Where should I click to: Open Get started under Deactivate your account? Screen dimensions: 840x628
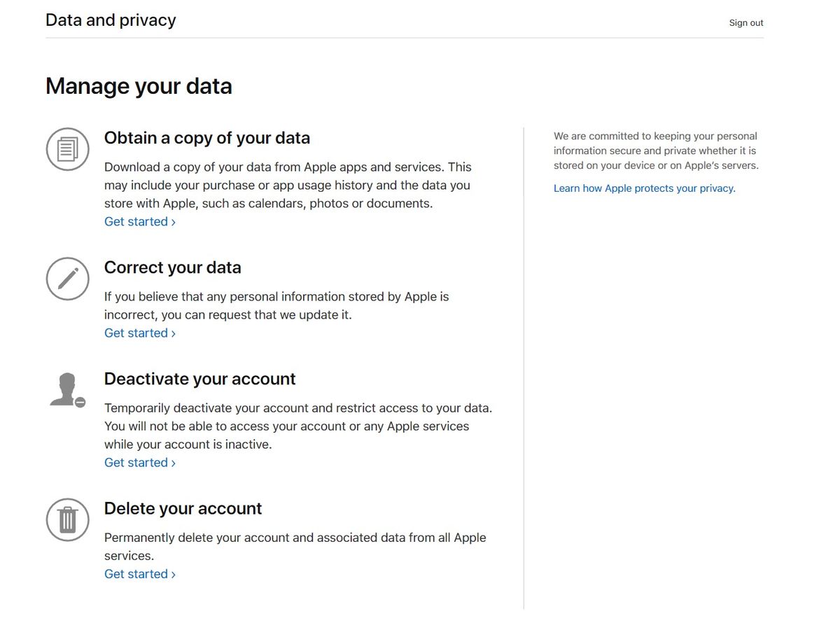pyautogui.click(x=135, y=462)
